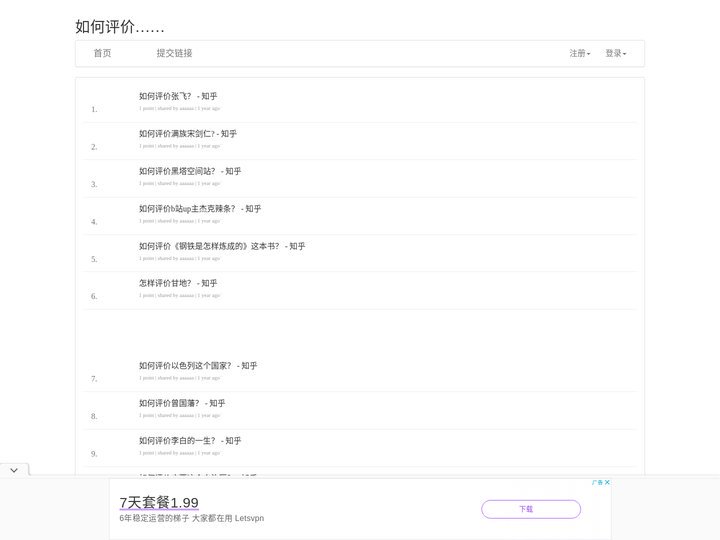Expand the 注册 register dropdown
This screenshot has width=720, height=540.
pos(579,53)
